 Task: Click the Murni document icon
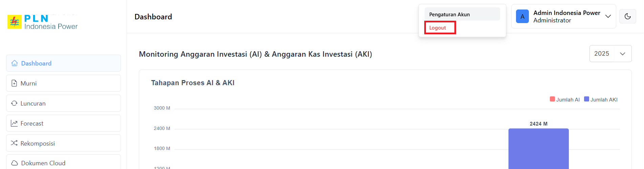pos(14,83)
